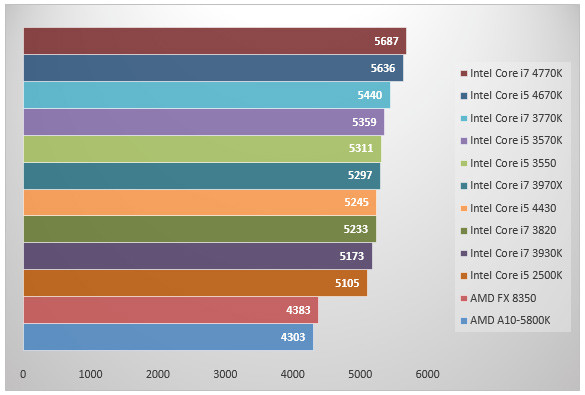Select the legend label Intel Core i5 3570K
Screen dimensions: 585x395
(x=516, y=140)
